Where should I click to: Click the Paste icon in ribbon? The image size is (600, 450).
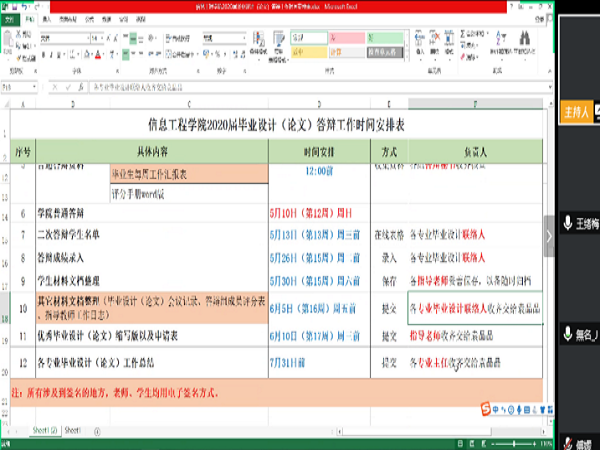click(13, 47)
